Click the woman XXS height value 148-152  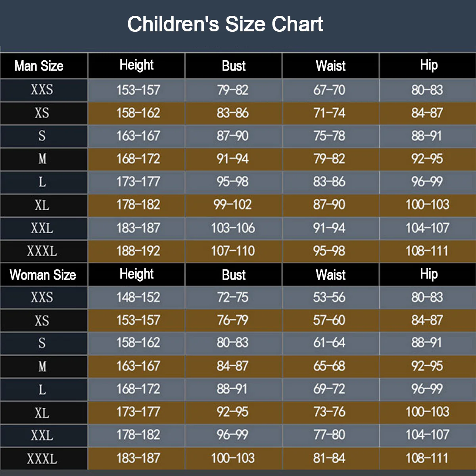138,297
